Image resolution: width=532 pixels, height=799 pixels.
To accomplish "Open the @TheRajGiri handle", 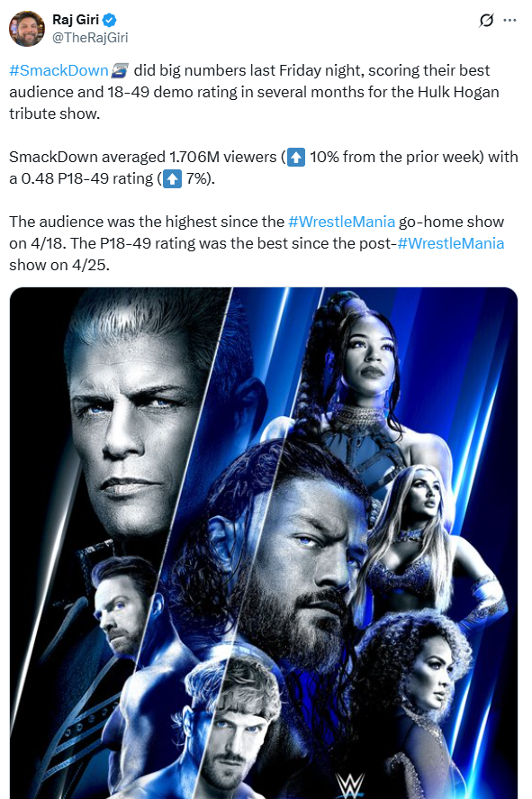I will tap(90, 38).
